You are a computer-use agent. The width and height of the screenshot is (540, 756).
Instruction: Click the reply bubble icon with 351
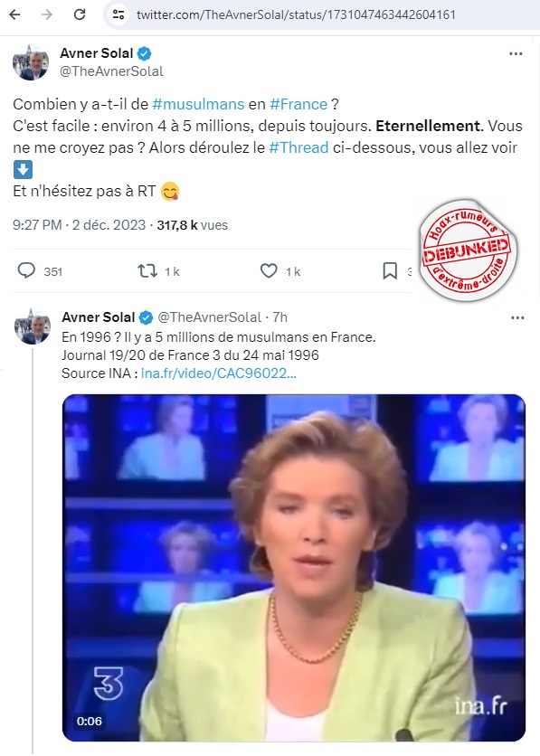click(26, 271)
